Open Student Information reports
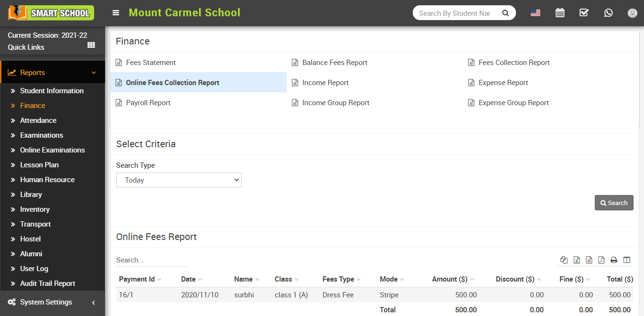This screenshot has width=644, height=316. (51, 90)
